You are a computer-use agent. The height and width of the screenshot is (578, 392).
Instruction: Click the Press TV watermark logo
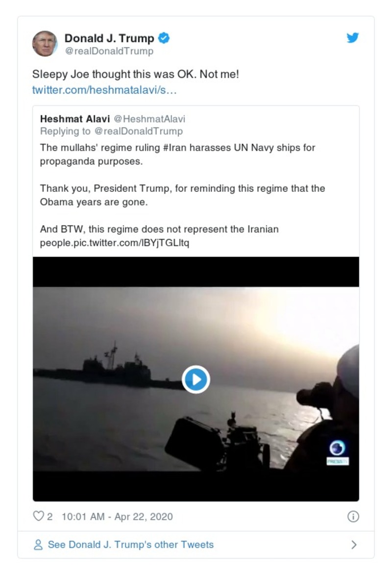pyautogui.click(x=338, y=453)
